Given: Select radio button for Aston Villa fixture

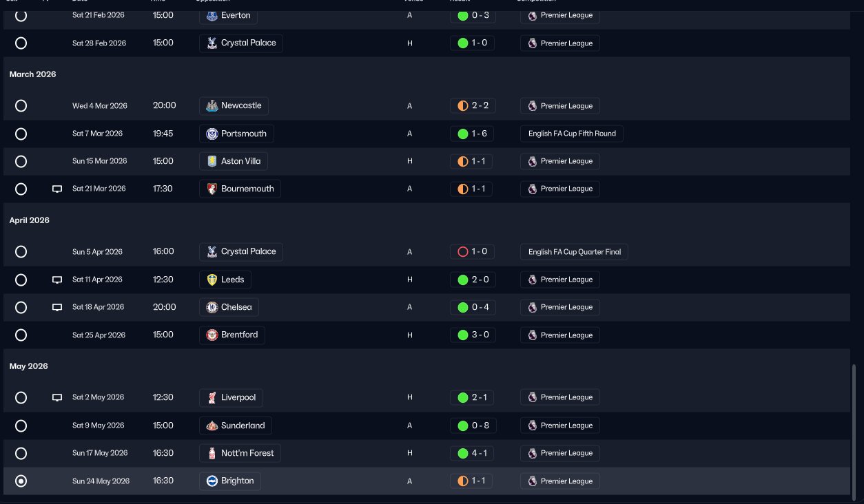Looking at the screenshot, I should point(21,161).
